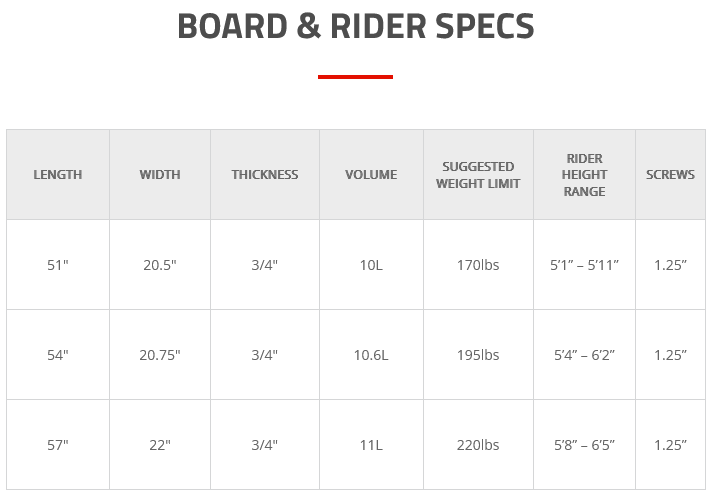Select the 57" length cell
This screenshot has width=709, height=496.
[58, 445]
